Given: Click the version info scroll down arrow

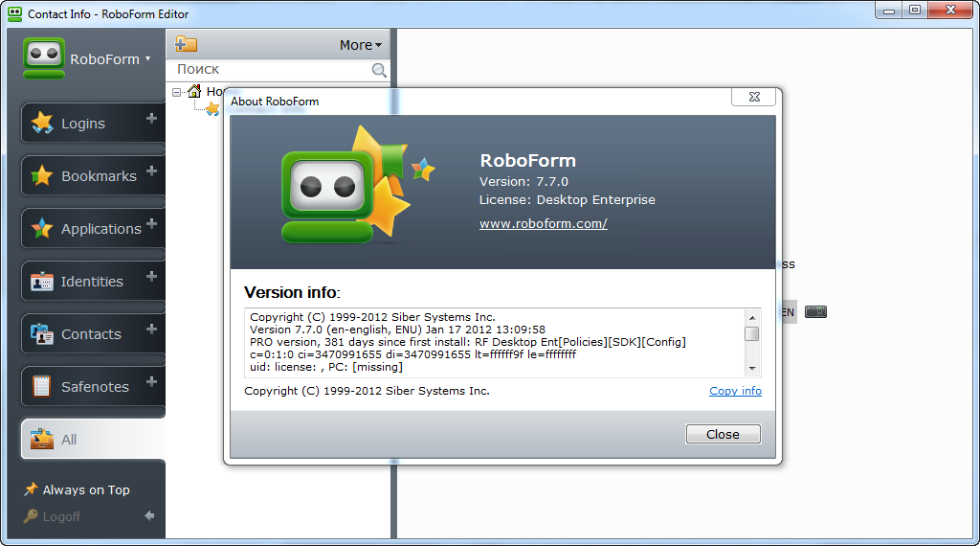Looking at the screenshot, I should (752, 369).
